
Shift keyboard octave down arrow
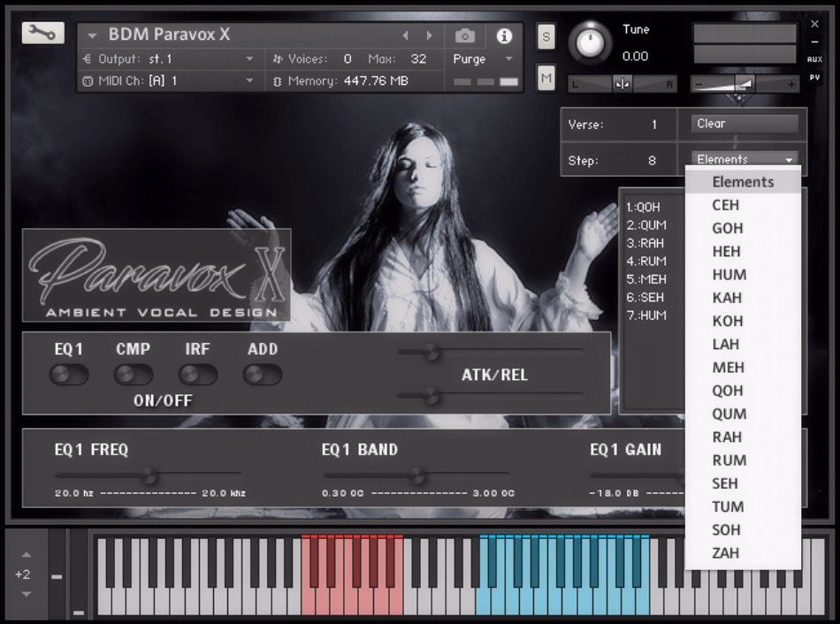27,594
